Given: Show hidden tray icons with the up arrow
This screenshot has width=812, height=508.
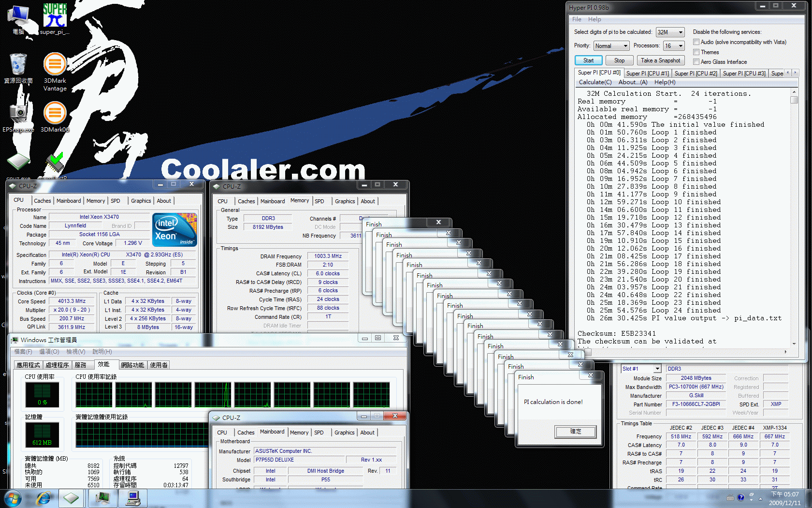Looking at the screenshot, I should coord(760,498).
